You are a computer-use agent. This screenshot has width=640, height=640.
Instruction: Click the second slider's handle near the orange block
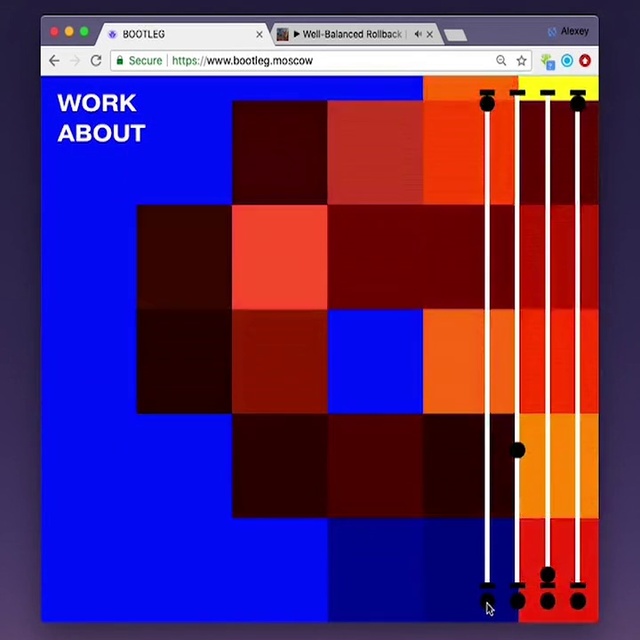click(518, 450)
